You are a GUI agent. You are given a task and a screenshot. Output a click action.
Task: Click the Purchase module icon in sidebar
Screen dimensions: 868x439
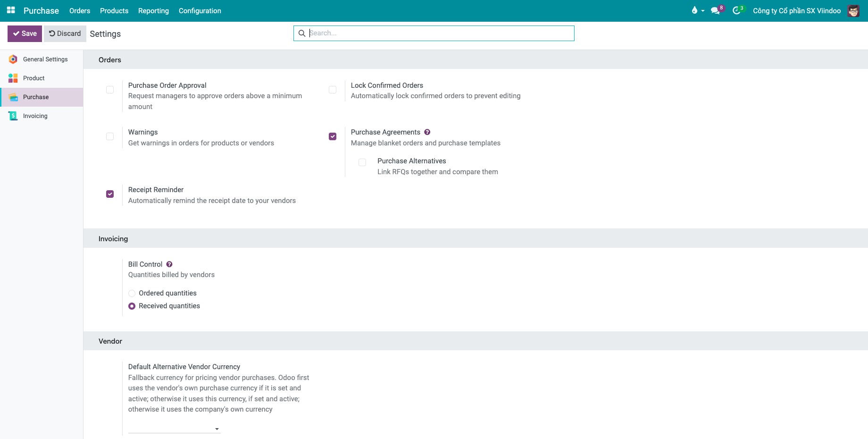[13, 97]
